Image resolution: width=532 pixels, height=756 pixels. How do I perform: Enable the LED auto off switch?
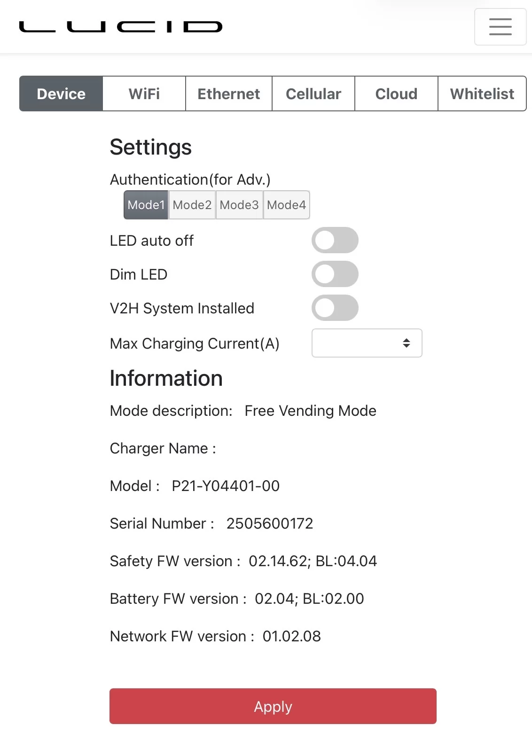click(335, 240)
